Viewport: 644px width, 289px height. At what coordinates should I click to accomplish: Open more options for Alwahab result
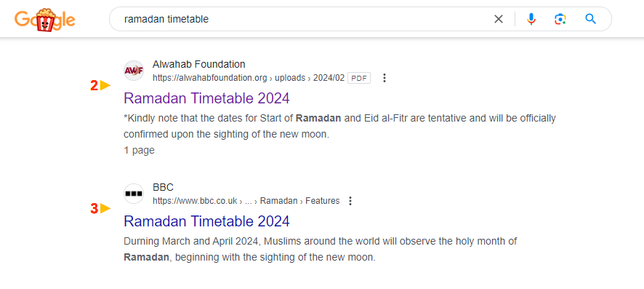tap(385, 78)
